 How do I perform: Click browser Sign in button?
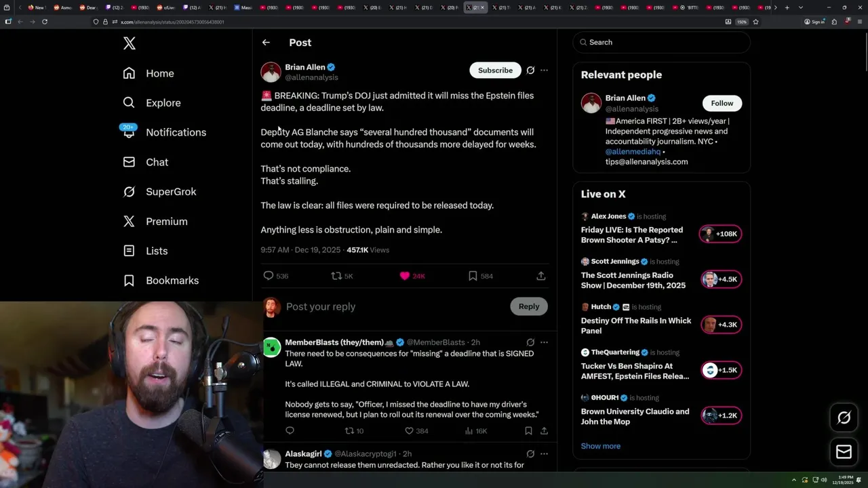click(814, 22)
